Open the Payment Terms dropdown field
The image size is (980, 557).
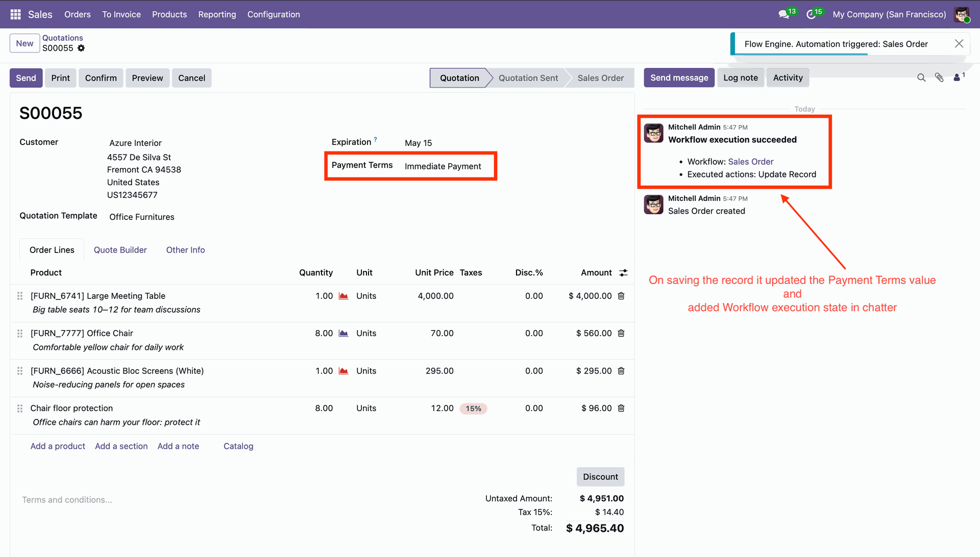click(443, 166)
